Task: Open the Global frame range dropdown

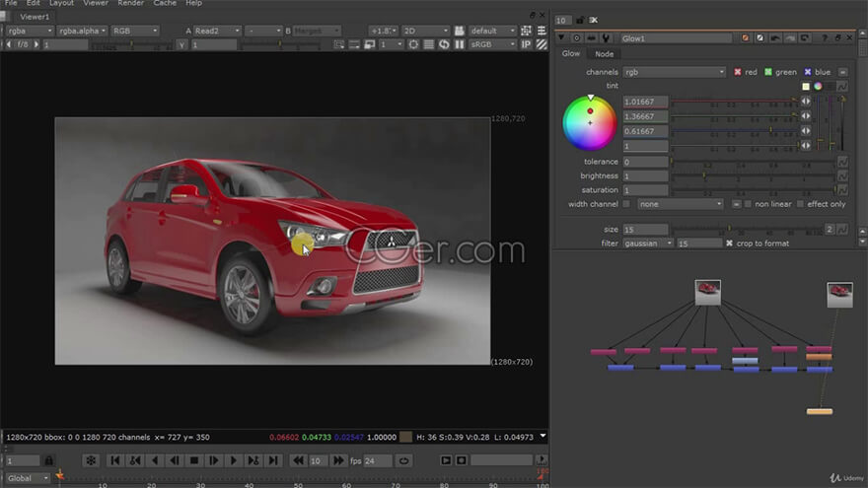Action: (28, 478)
